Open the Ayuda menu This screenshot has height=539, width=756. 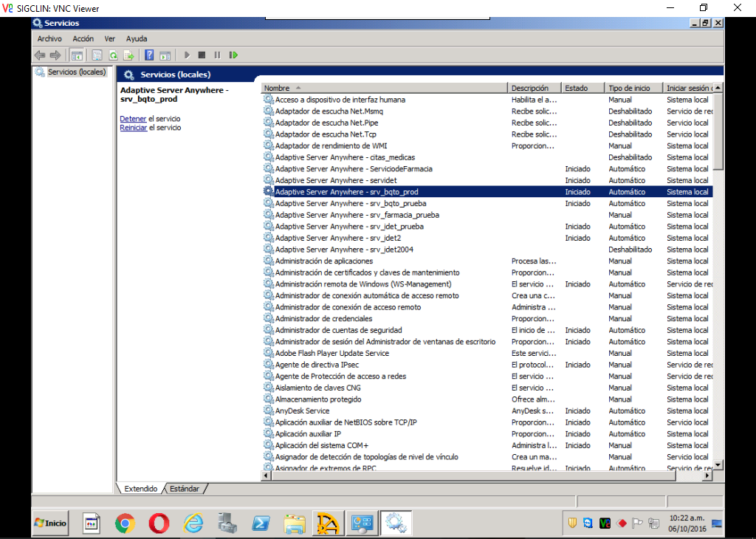tap(137, 38)
